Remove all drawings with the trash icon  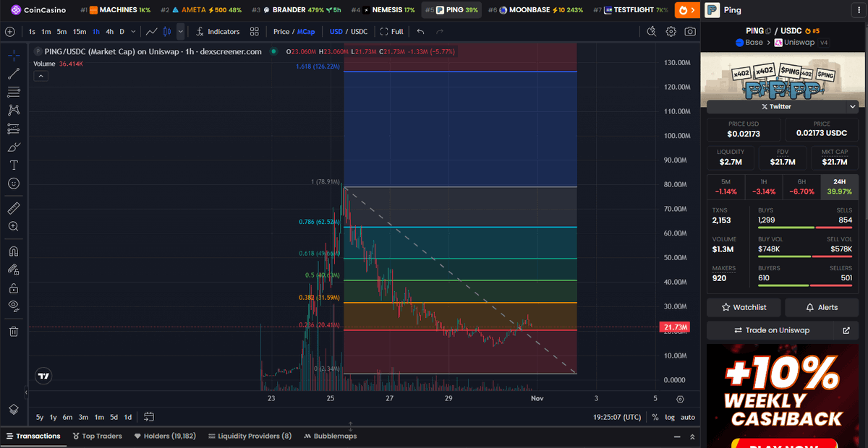click(x=13, y=330)
